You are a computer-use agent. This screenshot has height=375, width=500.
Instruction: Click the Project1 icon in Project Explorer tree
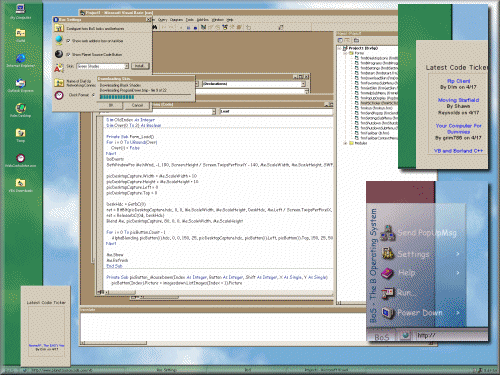(345, 48)
